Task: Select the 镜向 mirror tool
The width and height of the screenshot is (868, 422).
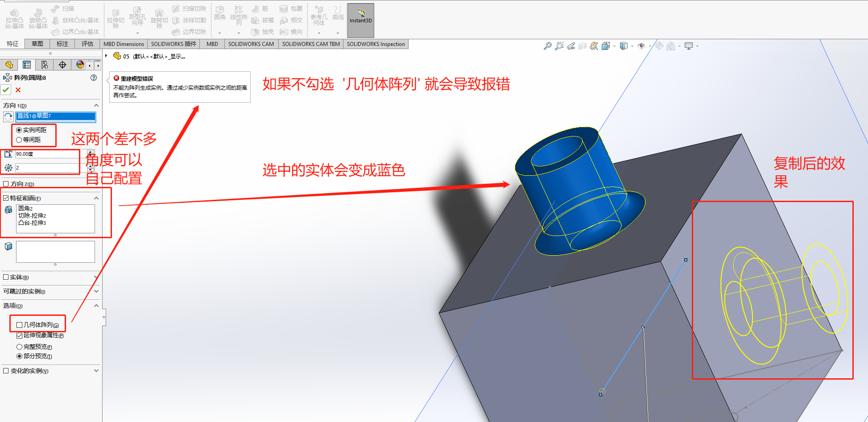Action: click(x=291, y=32)
